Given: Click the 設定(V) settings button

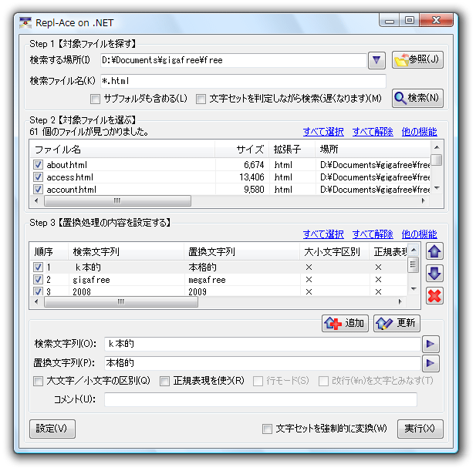Looking at the screenshot, I should coord(52,429).
